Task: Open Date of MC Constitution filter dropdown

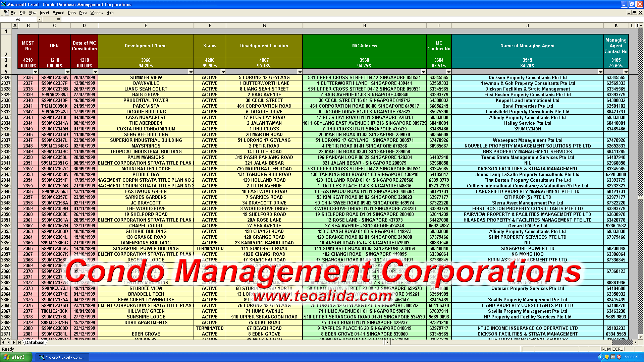Action: (95, 72)
